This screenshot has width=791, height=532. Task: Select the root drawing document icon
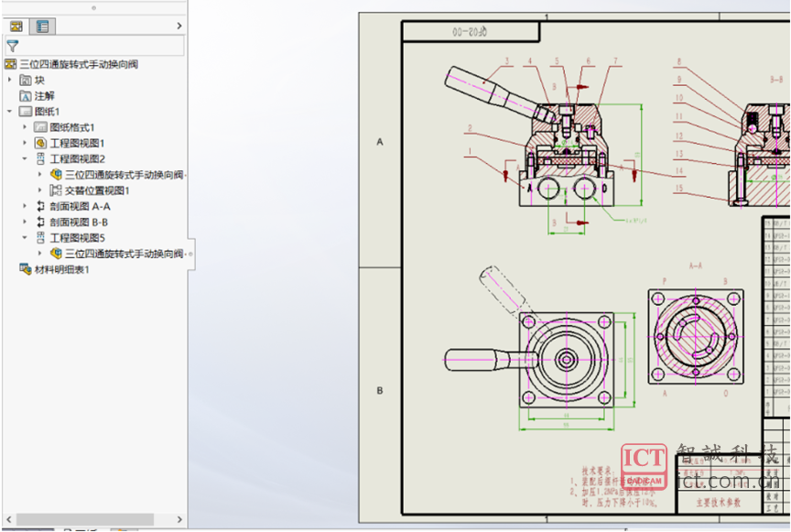11,64
